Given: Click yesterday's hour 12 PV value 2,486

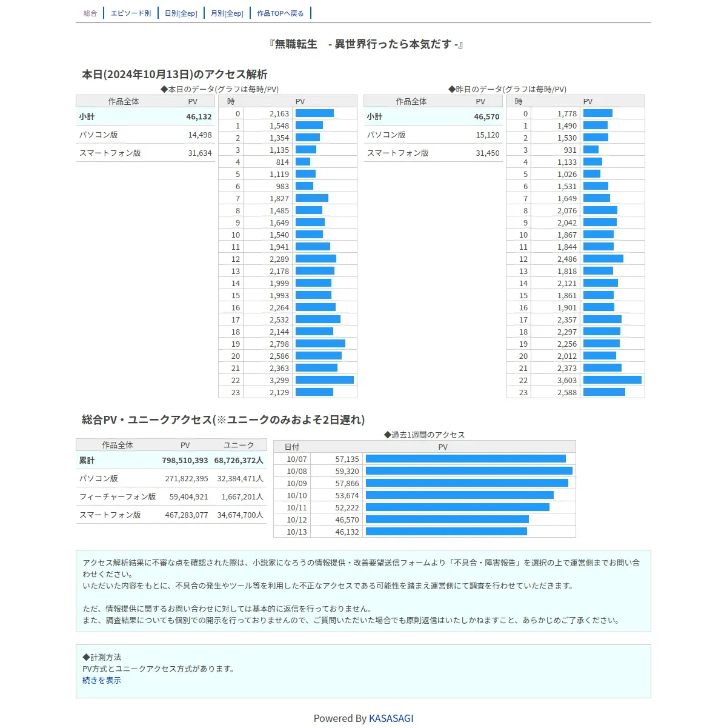Looking at the screenshot, I should (567, 259).
